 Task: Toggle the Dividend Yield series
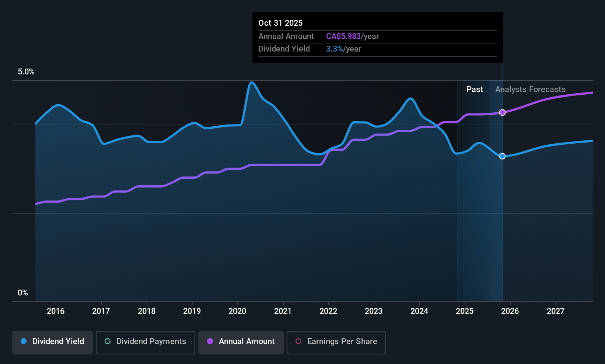[x=52, y=342]
